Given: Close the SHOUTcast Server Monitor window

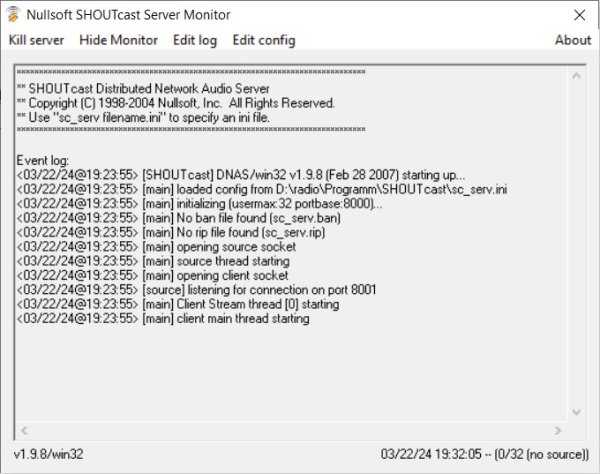Looking at the screenshot, I should [x=578, y=15].
